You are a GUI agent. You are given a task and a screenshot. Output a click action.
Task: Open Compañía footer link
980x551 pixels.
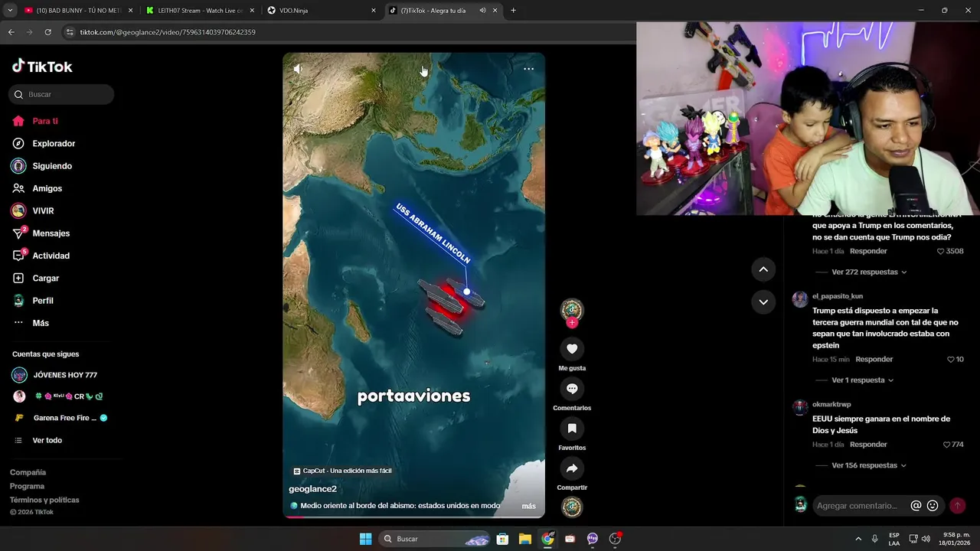pos(28,472)
